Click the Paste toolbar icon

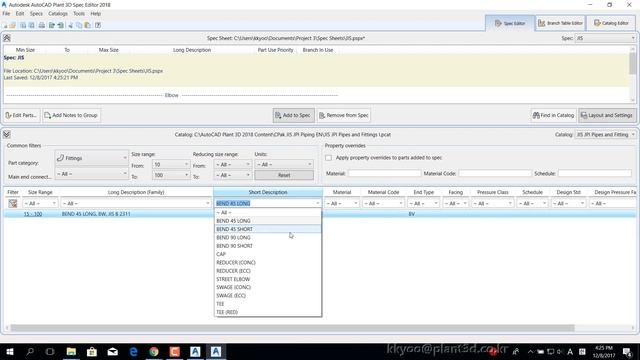(87, 25)
